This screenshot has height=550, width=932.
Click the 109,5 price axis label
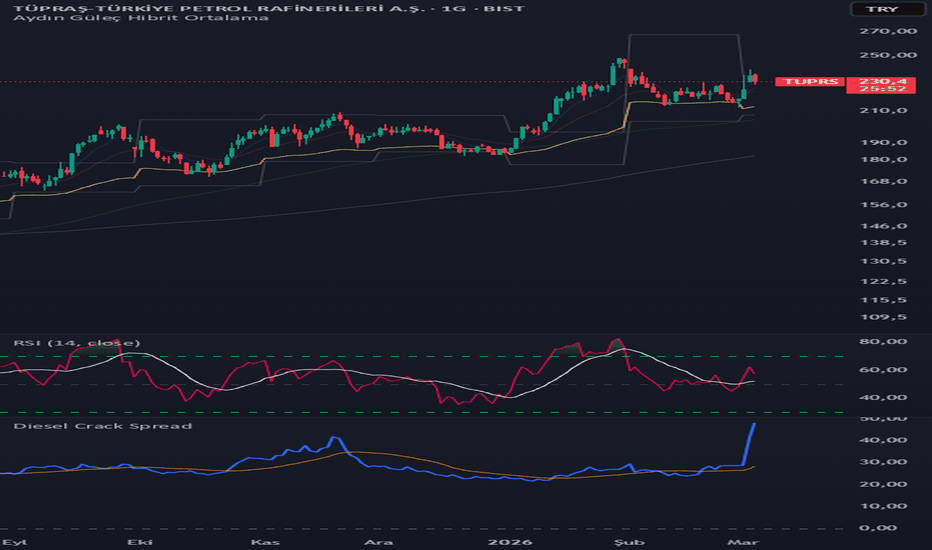click(x=884, y=317)
